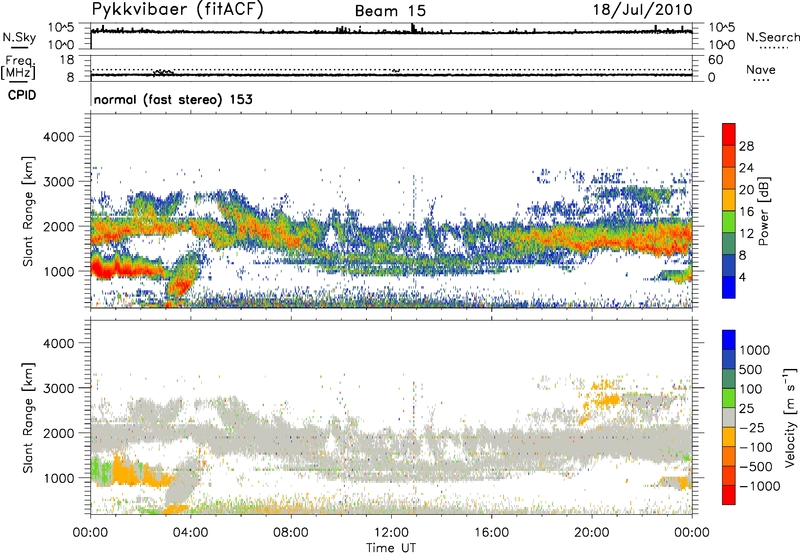Viewport: 800px width, 554px height.
Task: Click the "10^5" label on left noise axis
Action: pos(61,27)
